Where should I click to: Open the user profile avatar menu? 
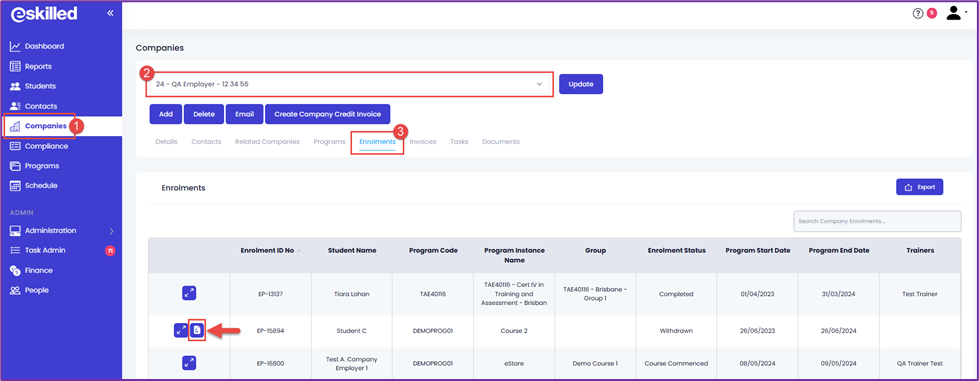pyautogui.click(x=953, y=12)
